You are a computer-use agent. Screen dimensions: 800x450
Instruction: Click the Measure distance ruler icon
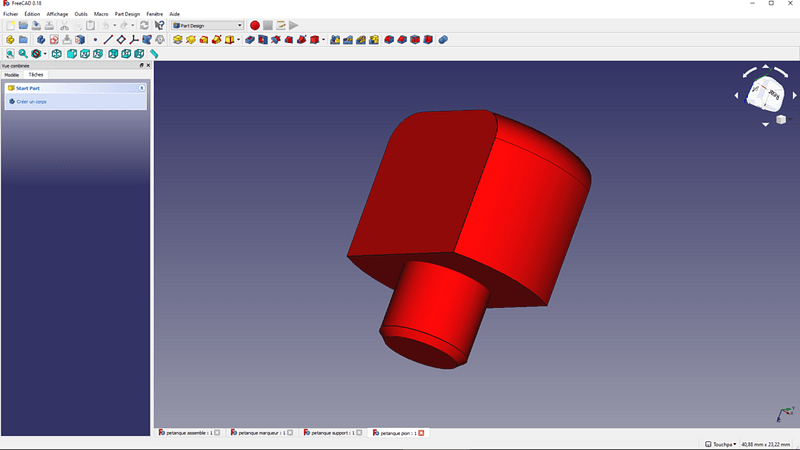[x=154, y=54]
